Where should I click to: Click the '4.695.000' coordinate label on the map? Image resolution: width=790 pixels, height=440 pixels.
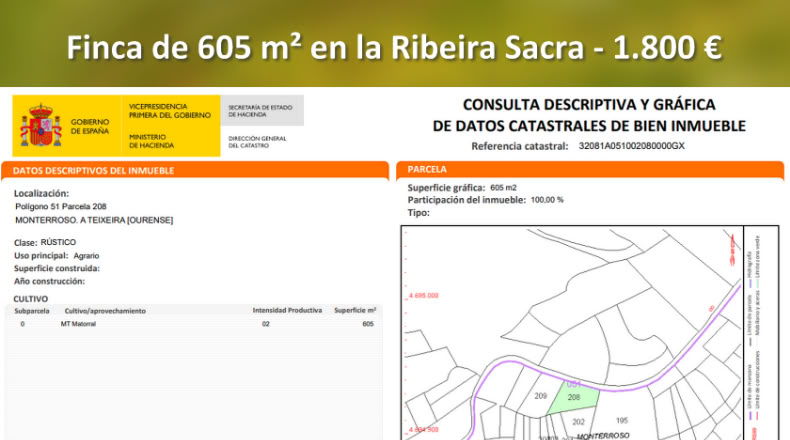424,295
